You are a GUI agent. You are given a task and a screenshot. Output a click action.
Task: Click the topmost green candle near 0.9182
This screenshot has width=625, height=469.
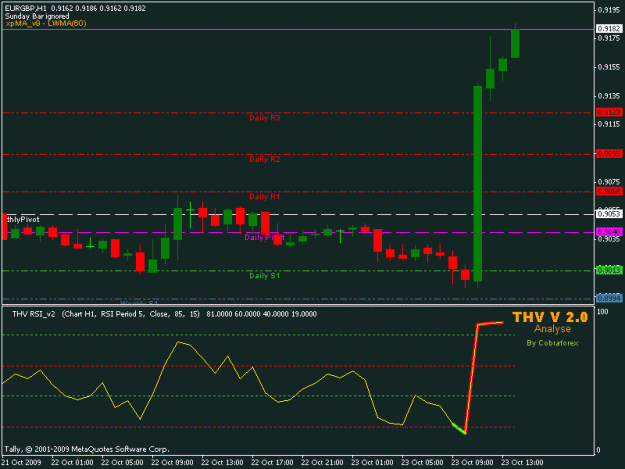point(515,43)
